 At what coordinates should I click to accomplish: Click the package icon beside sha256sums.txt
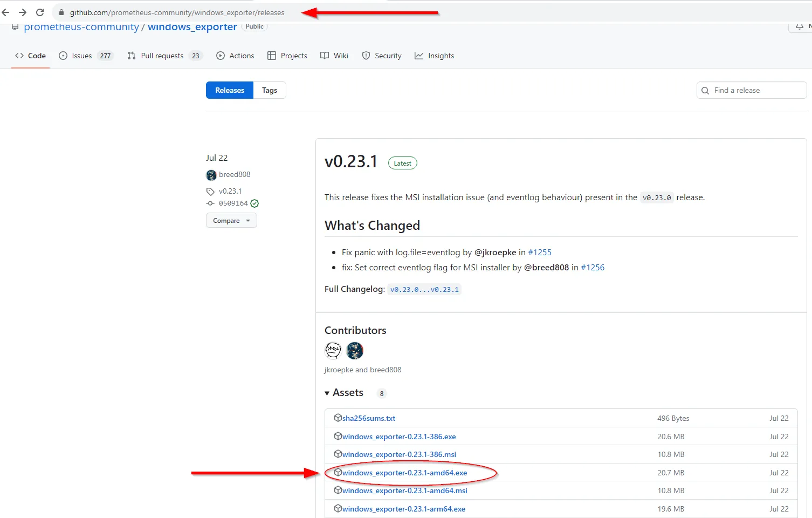pos(338,418)
